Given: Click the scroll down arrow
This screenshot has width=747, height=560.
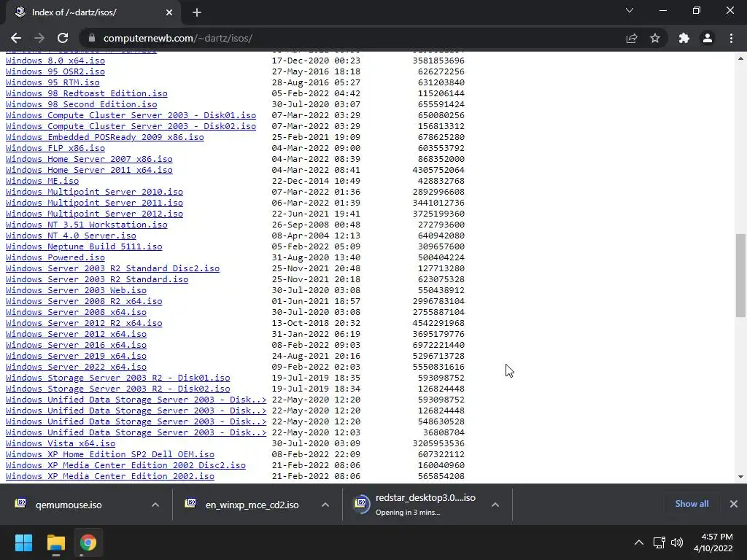Looking at the screenshot, I should (740, 477).
